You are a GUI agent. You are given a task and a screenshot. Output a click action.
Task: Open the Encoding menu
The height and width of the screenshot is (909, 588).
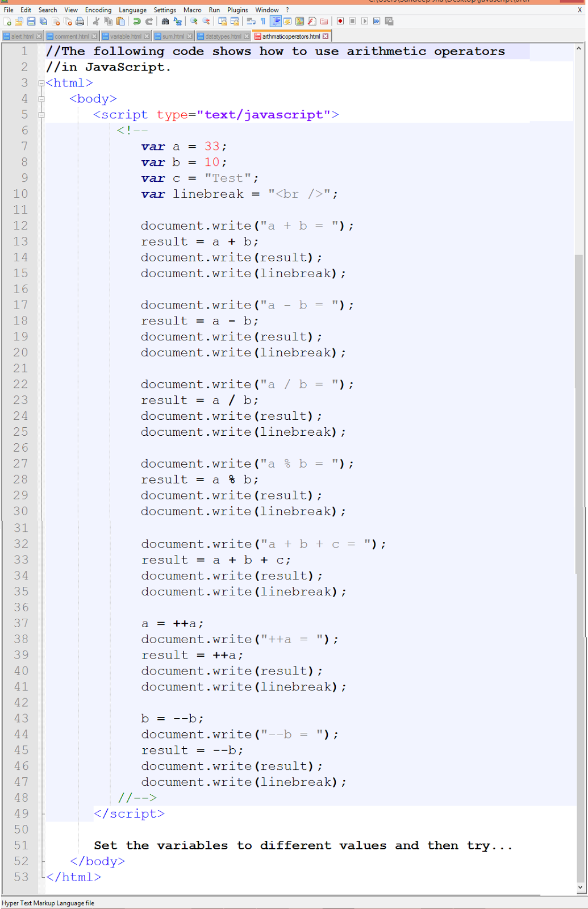(98, 10)
